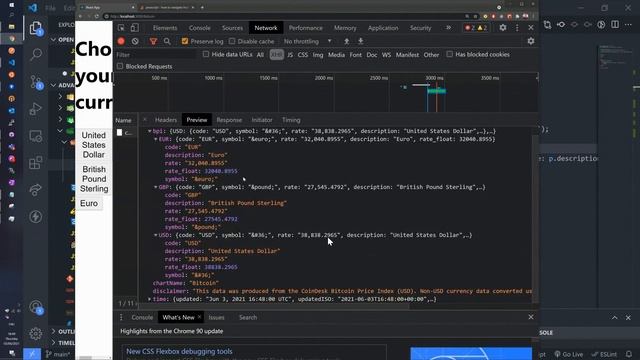Close the DevTools drawer
The width and height of the screenshot is (640, 360).
tap(531, 317)
